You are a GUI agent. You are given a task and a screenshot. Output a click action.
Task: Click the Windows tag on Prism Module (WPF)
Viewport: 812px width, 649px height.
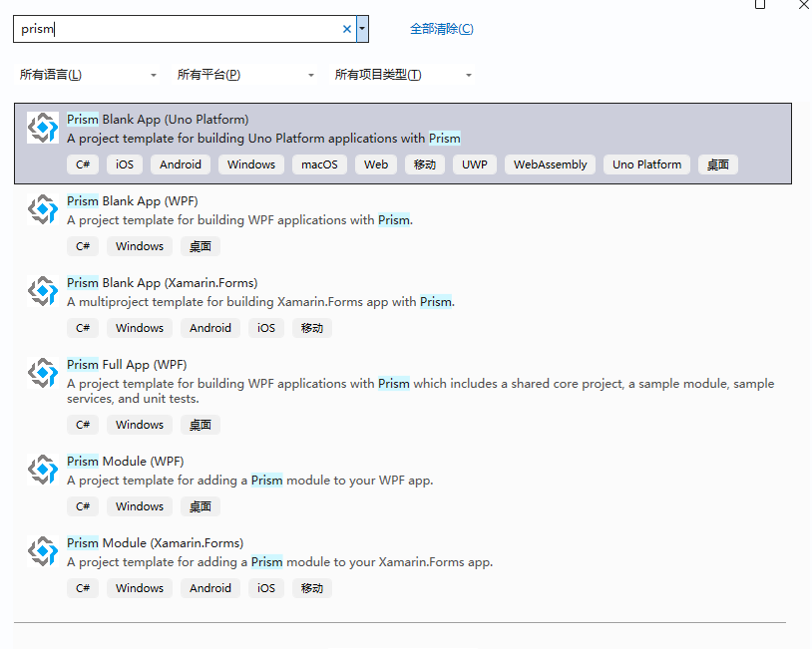point(140,506)
